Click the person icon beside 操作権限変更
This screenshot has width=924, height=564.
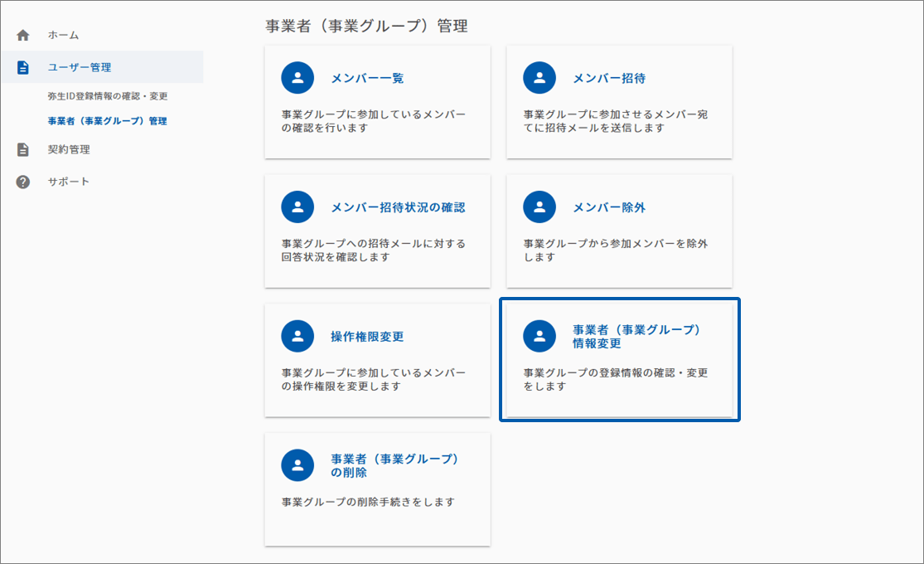[x=298, y=336]
